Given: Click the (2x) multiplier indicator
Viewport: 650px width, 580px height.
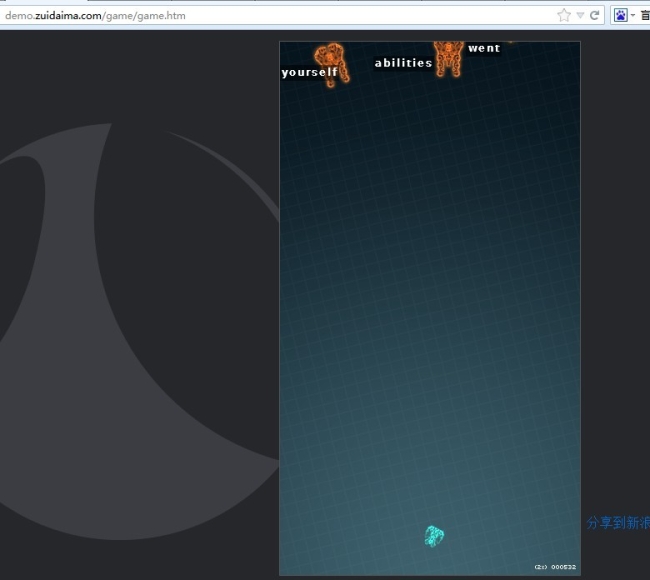Looking at the screenshot, I should pyautogui.click(x=540, y=567).
